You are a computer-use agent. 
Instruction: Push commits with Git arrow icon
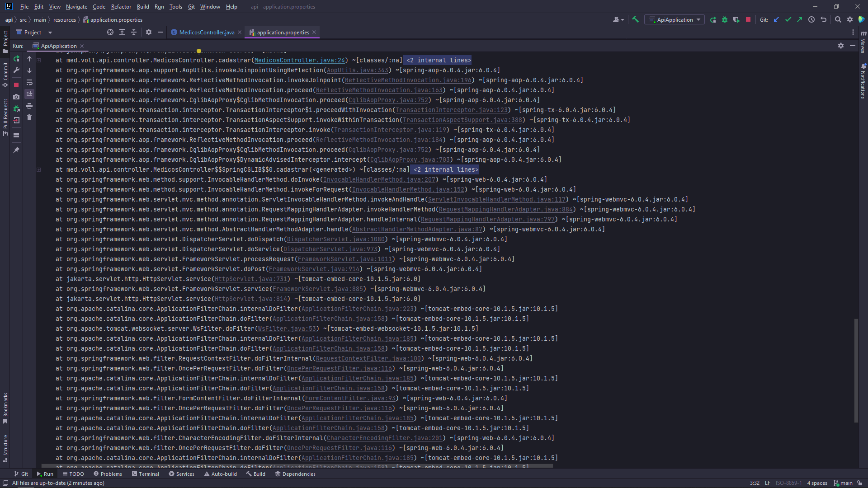(x=800, y=19)
